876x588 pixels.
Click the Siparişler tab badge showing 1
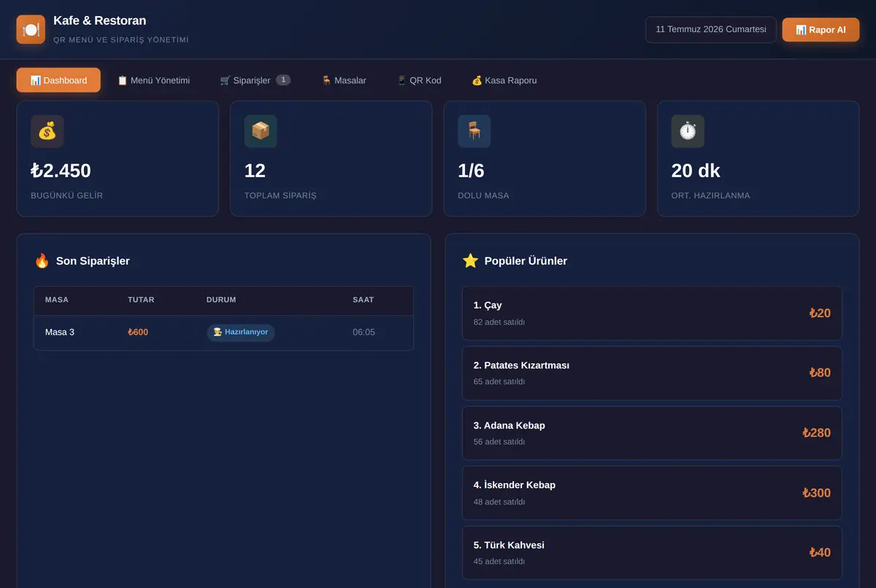point(283,80)
